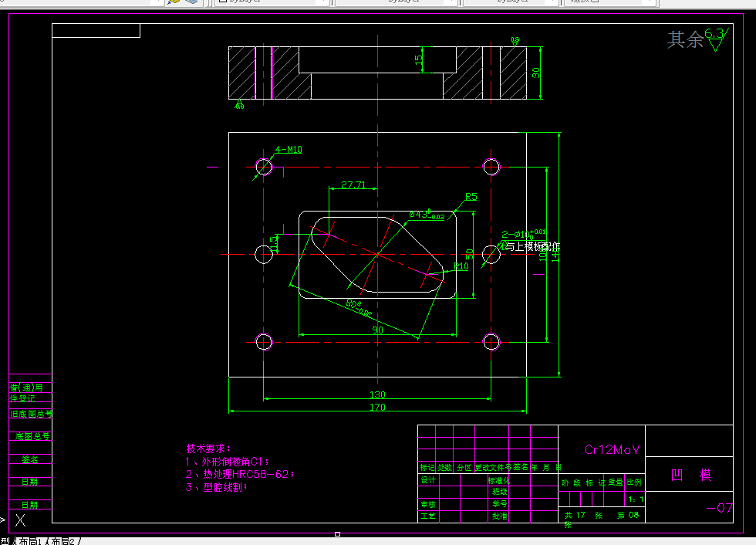Select the 6.3 surface roughness symbol
This screenshot has height=545, width=756.
(x=717, y=39)
